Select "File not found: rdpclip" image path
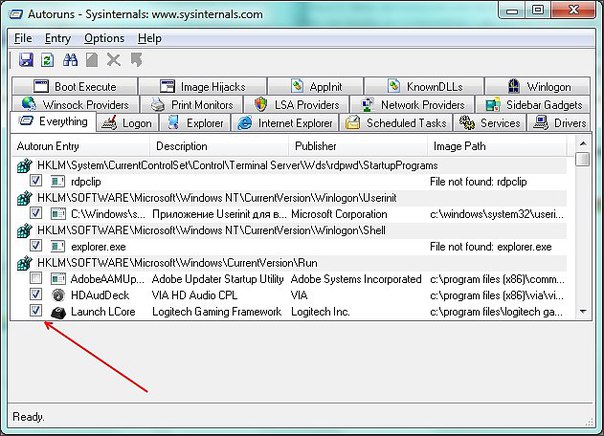The width and height of the screenshot is (604, 436). point(478,182)
